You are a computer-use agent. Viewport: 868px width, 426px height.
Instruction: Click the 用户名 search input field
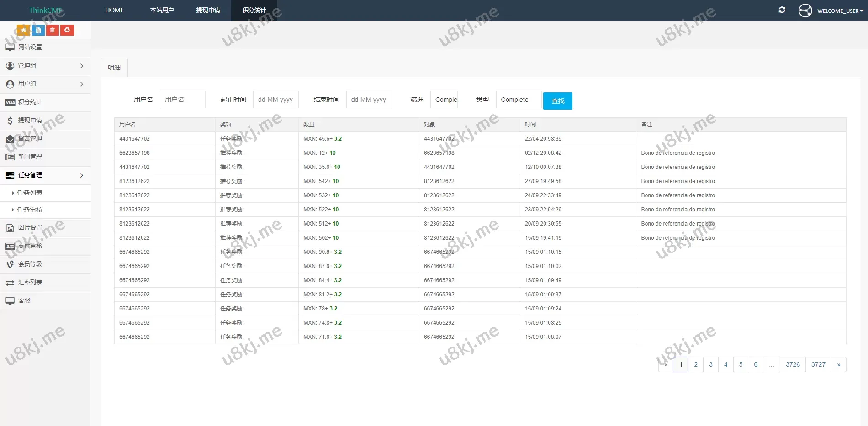tap(182, 100)
